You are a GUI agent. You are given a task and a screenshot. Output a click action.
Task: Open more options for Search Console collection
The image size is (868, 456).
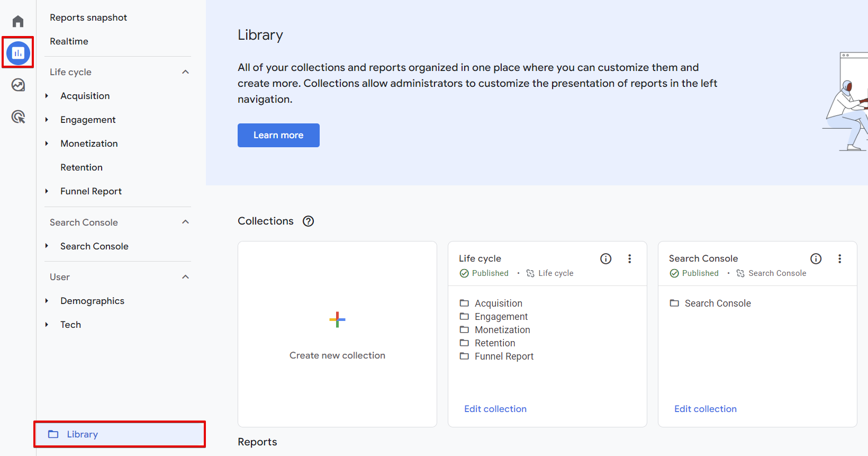(x=839, y=258)
